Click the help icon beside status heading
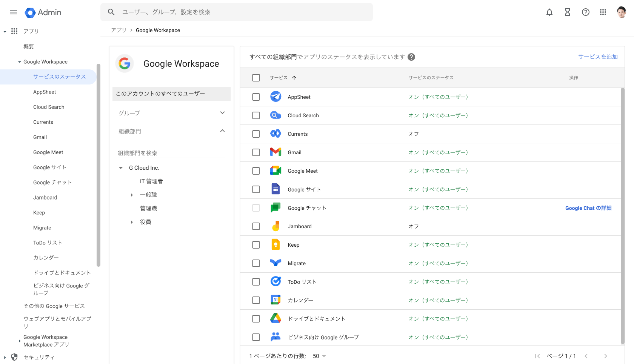The width and height of the screenshot is (634, 364). (x=411, y=57)
